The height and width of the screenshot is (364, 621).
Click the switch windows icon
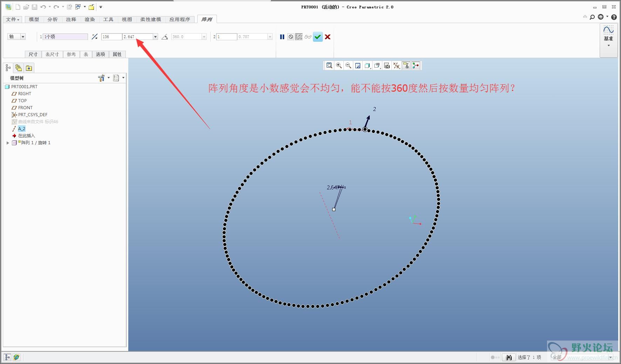(x=78, y=7)
